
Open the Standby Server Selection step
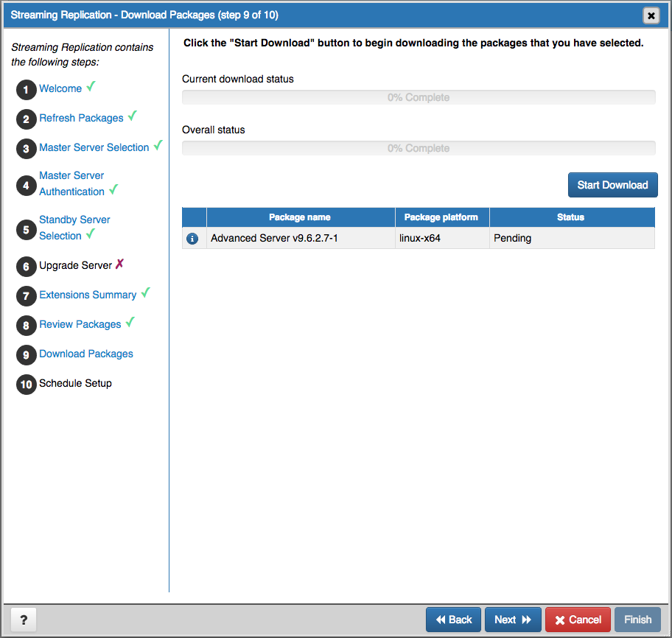(x=74, y=228)
